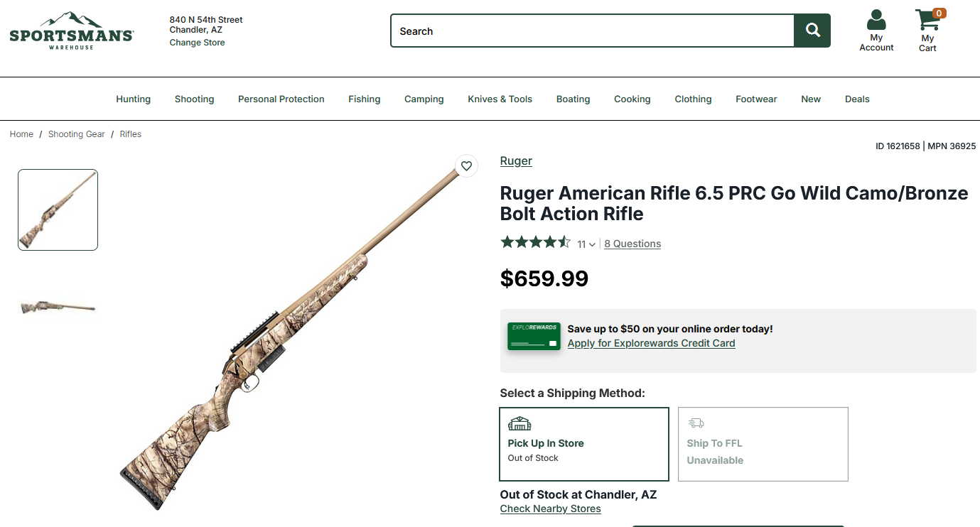Click Check Nearby Stores link
This screenshot has width=980, height=527.
(x=550, y=509)
